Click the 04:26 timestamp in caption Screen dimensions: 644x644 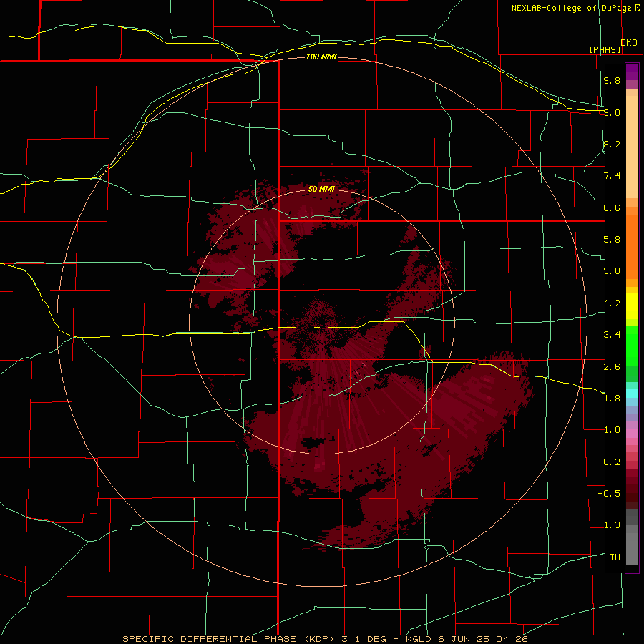point(512,639)
